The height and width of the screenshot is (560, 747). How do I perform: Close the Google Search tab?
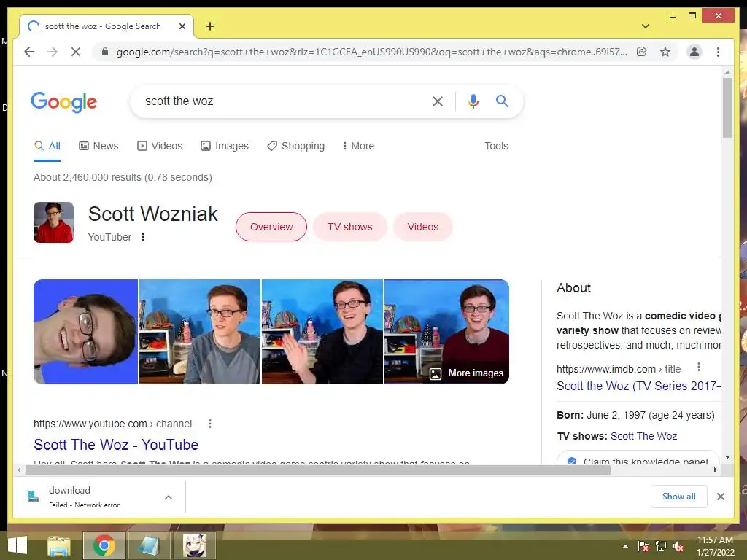pyautogui.click(x=182, y=26)
